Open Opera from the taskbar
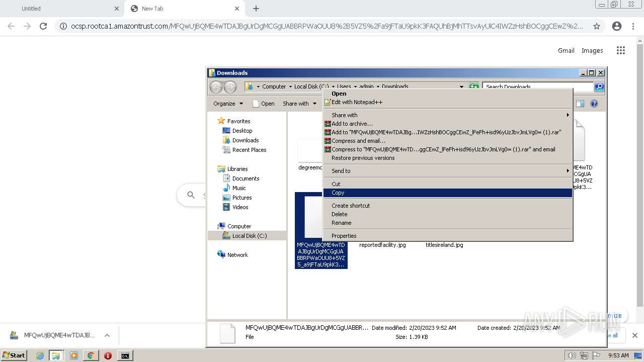 pyautogui.click(x=108, y=355)
